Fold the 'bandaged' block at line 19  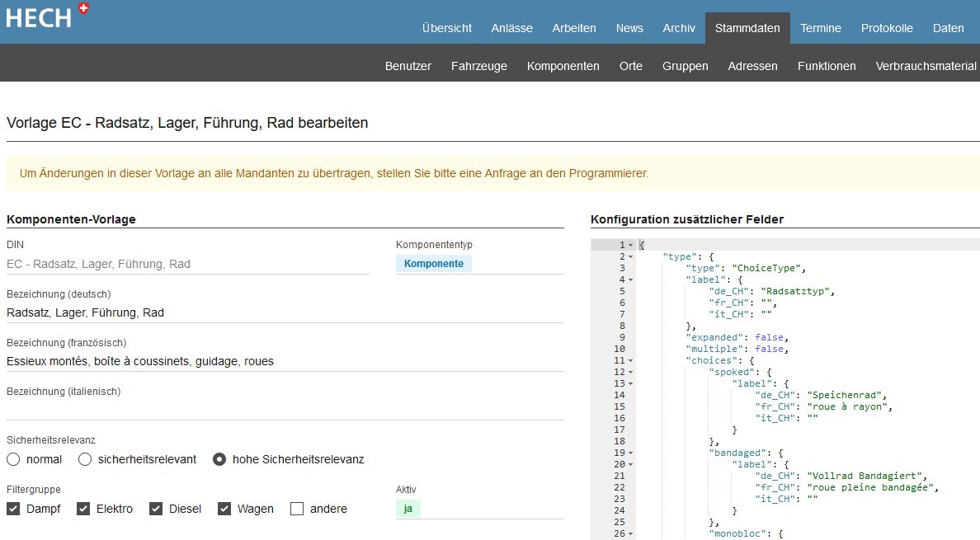coord(631,453)
